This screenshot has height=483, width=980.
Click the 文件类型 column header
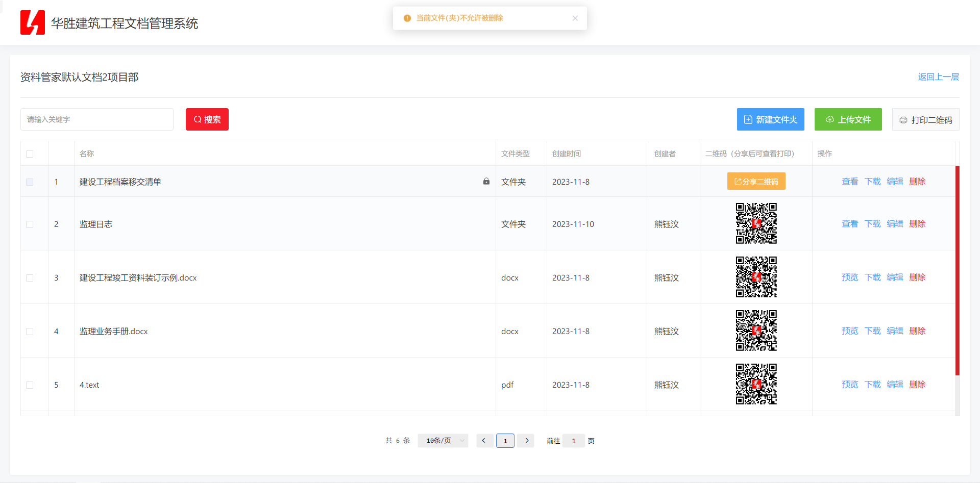516,154
